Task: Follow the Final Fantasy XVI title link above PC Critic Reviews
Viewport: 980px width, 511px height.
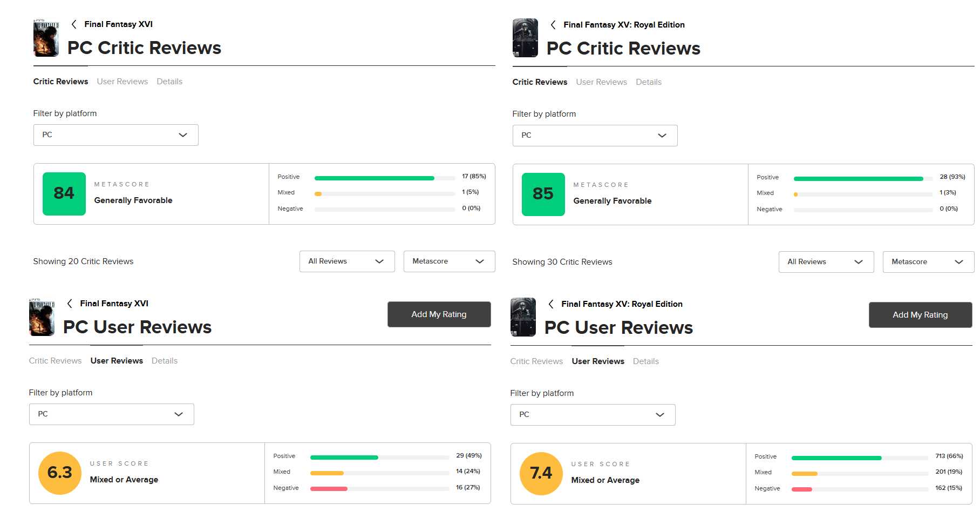Action: click(119, 24)
